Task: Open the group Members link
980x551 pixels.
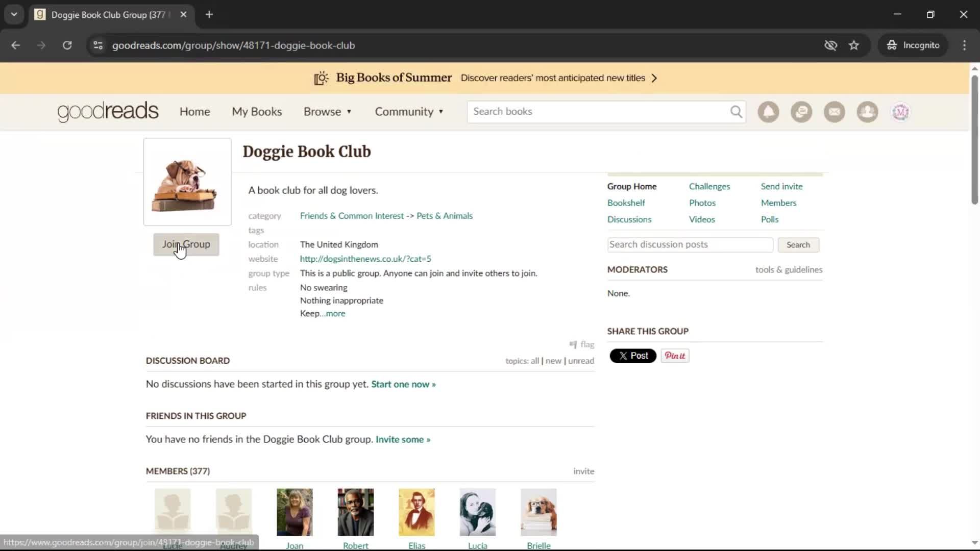Action: click(778, 203)
